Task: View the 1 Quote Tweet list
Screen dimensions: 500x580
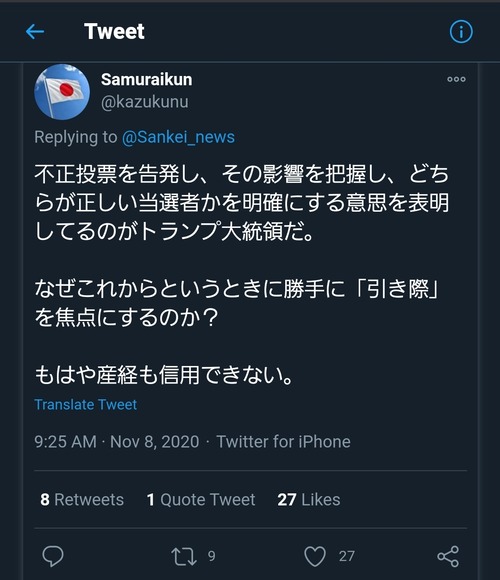Action: [201, 500]
